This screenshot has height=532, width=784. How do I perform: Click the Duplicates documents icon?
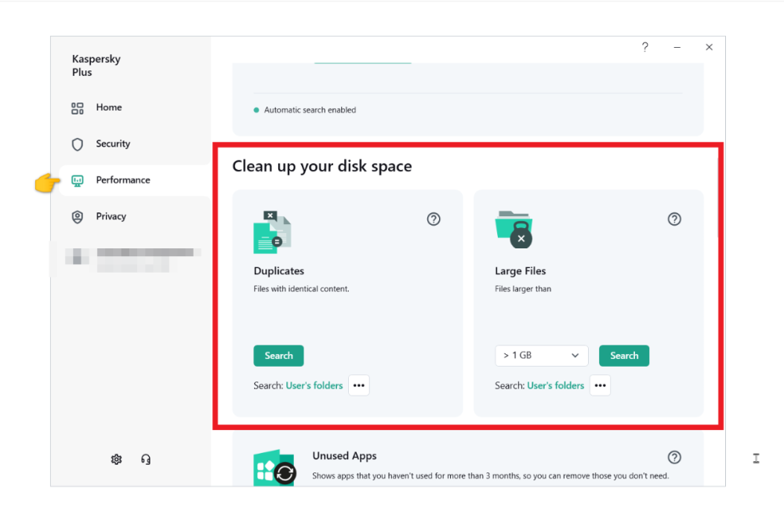pyautogui.click(x=272, y=232)
